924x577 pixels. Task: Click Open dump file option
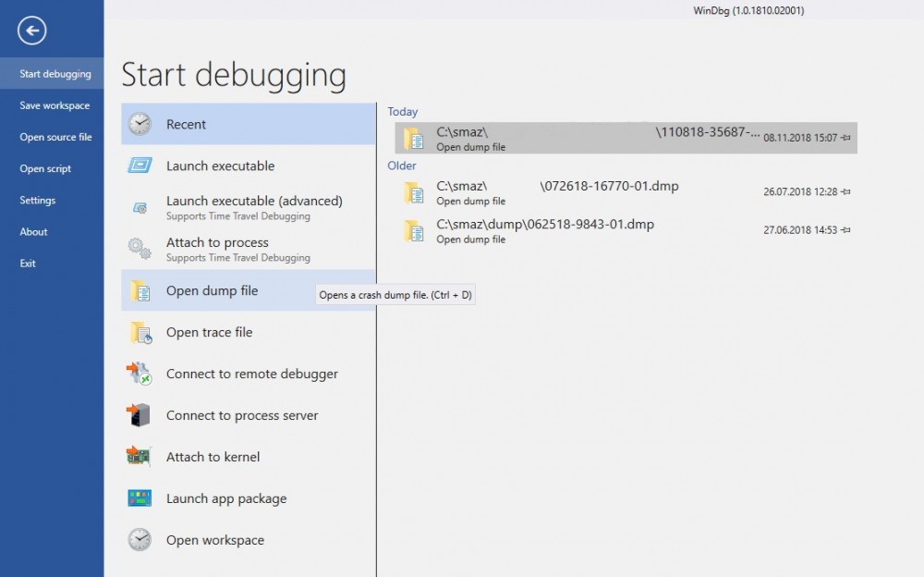[x=212, y=290]
